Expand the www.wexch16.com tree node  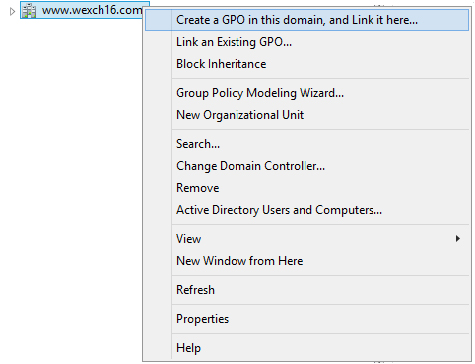click(12, 12)
